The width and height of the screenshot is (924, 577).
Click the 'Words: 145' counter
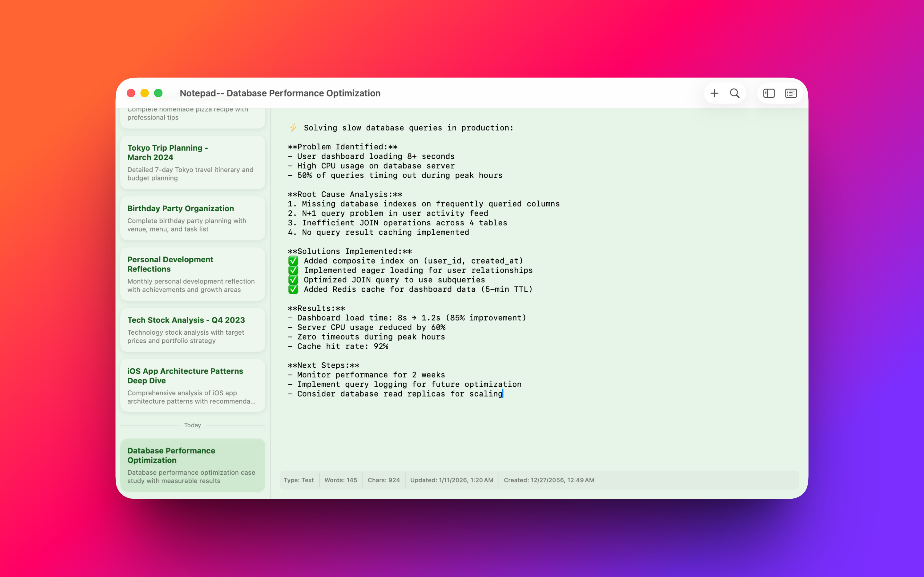coord(341,480)
